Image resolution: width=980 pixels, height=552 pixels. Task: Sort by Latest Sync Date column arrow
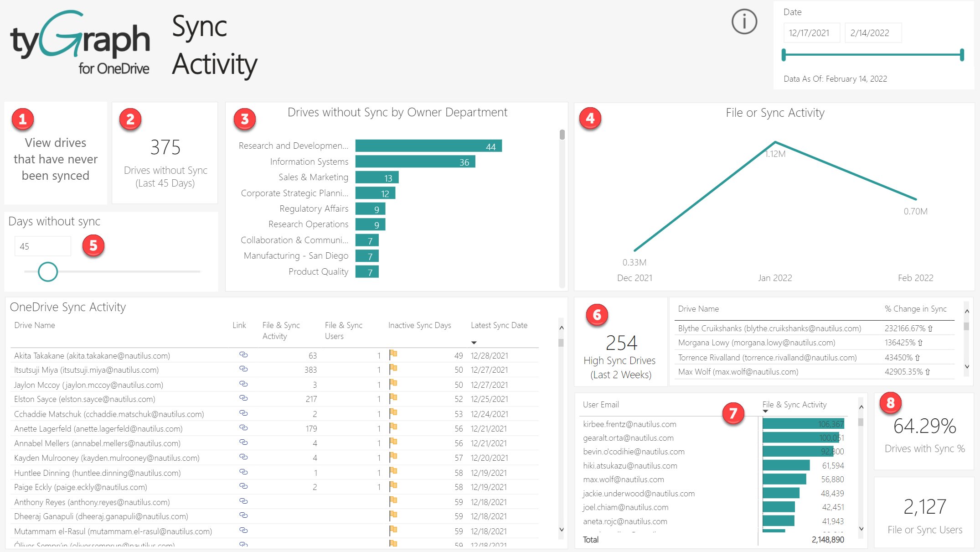pyautogui.click(x=474, y=343)
